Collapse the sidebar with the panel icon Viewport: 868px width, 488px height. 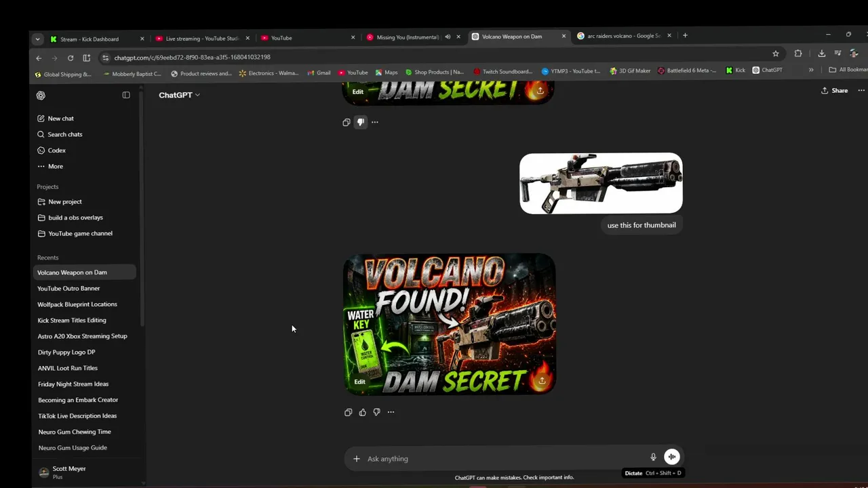coord(126,95)
